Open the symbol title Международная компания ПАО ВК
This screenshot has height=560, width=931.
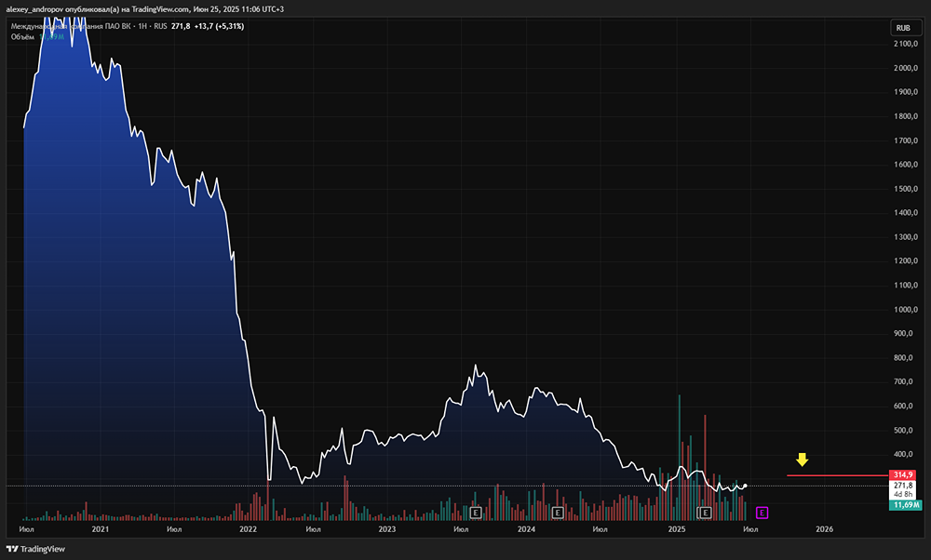click(x=71, y=26)
